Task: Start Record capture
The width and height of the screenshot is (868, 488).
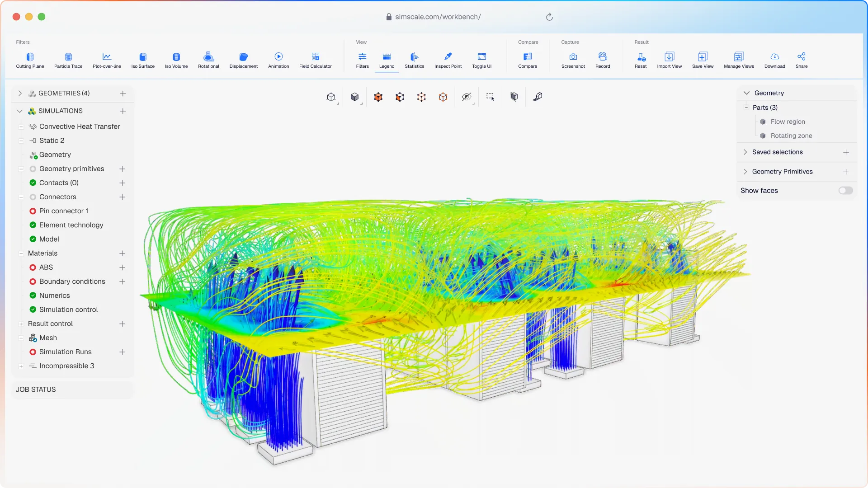Action: pyautogui.click(x=603, y=60)
